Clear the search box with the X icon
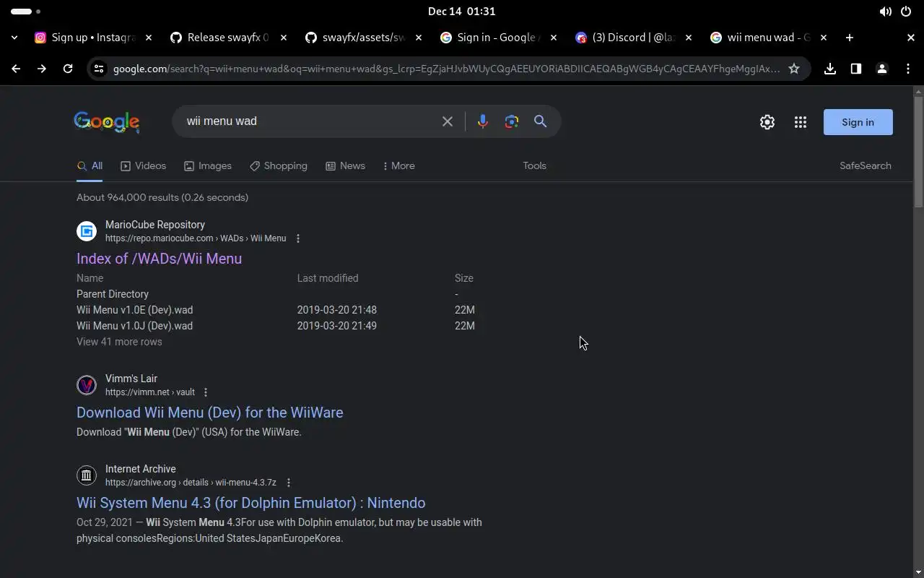Viewport: 924px width, 578px height. pos(448,121)
